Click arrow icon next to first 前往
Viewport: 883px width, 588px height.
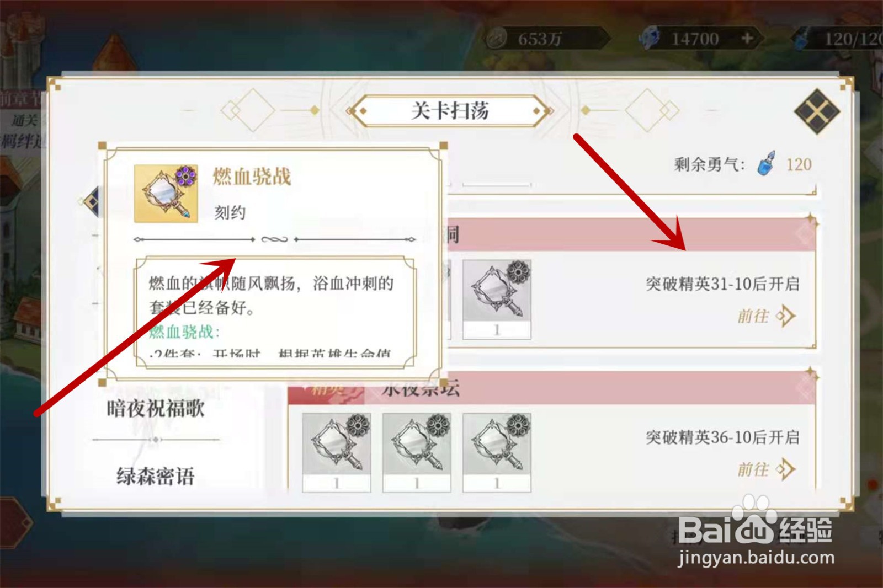click(785, 316)
